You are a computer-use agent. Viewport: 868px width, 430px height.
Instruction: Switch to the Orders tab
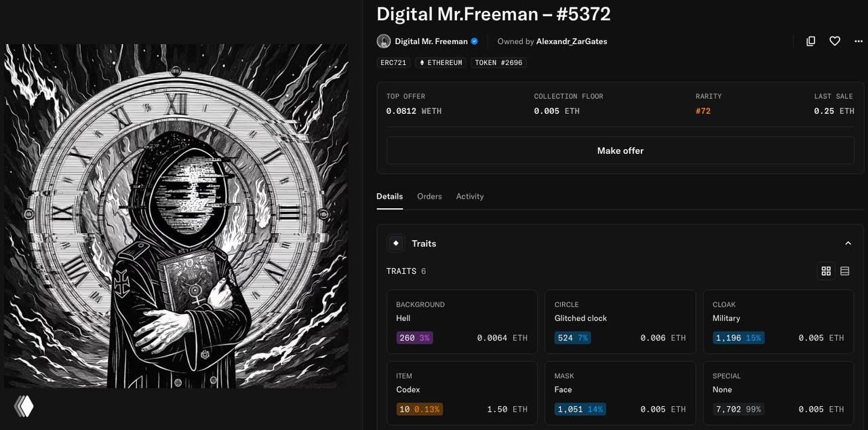tap(429, 196)
